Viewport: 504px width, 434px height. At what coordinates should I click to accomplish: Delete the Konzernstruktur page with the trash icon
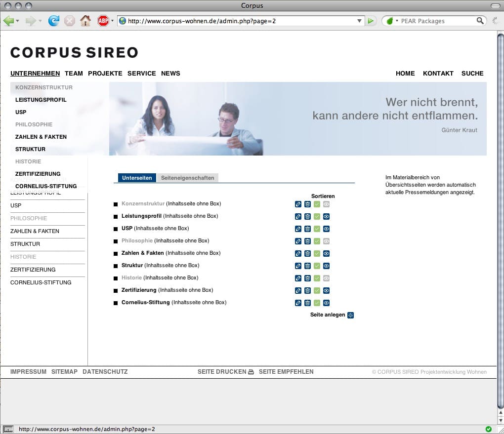pos(308,204)
